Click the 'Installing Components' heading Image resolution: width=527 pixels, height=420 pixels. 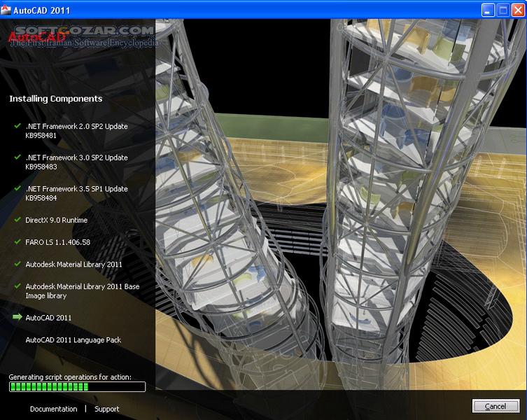tap(56, 99)
